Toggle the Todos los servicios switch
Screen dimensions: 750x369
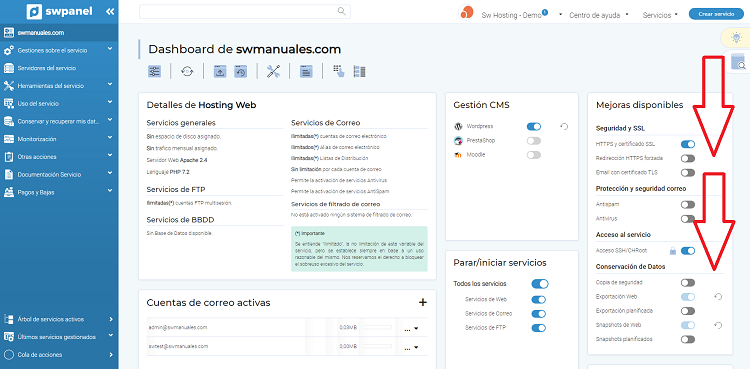pos(540,284)
